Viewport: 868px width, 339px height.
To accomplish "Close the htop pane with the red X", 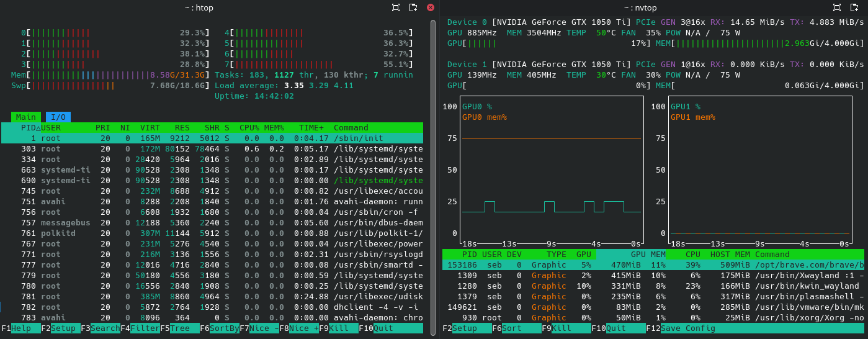I will 431,7.
